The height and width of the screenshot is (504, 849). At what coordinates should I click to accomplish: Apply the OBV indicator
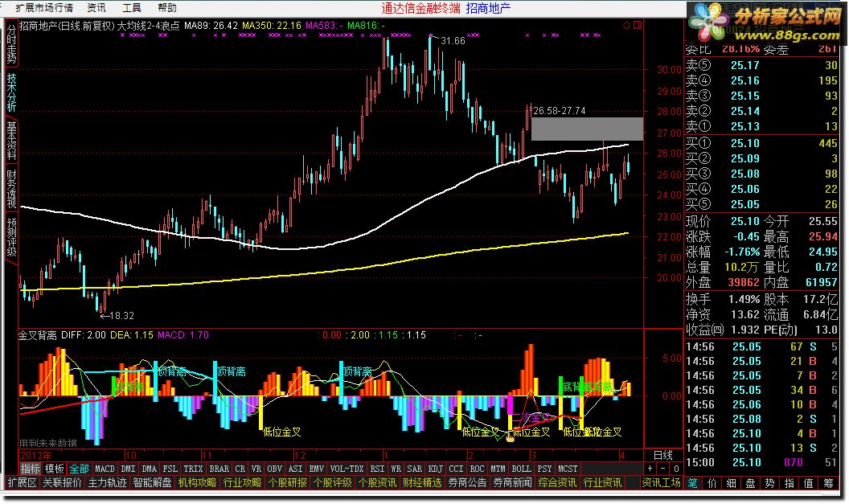coord(274,469)
